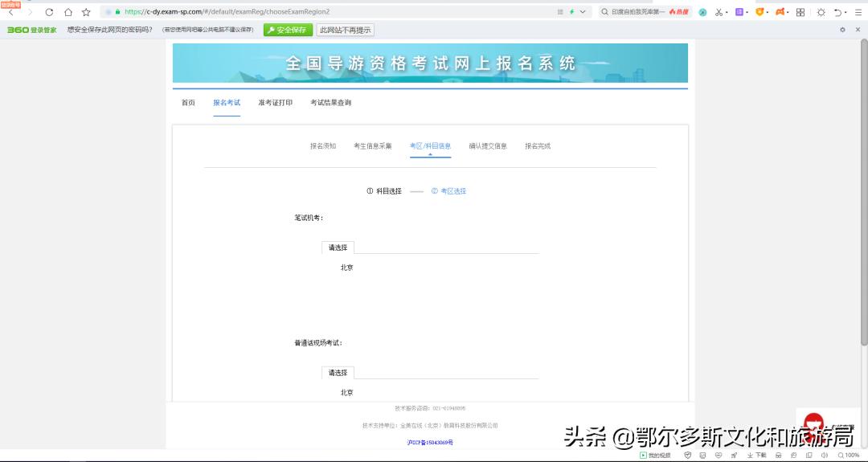Screen dimensions: 868x462
Task: Click the status bar picture icon
Action: [702, 456]
